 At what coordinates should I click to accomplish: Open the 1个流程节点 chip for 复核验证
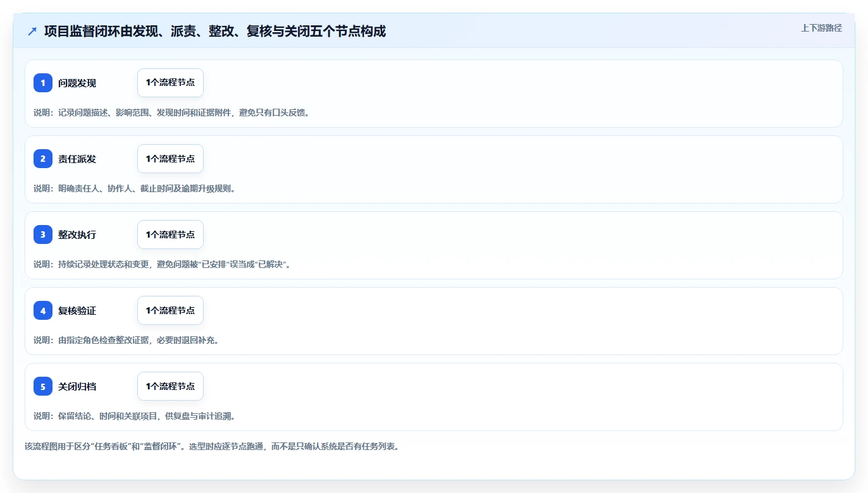pos(170,310)
